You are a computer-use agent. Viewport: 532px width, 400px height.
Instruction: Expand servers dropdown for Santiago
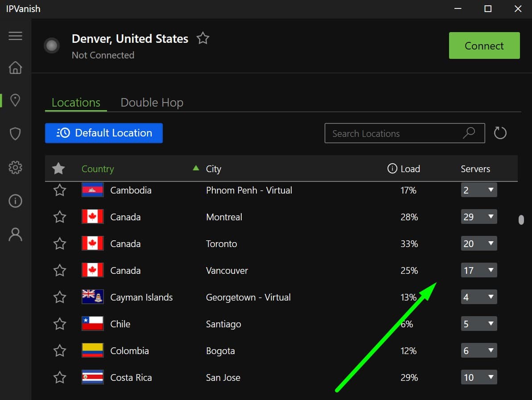click(x=479, y=324)
